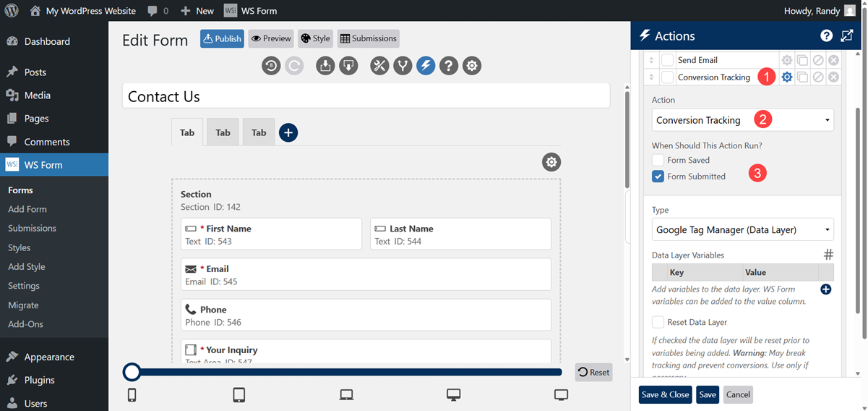868x411 pixels.
Task: Click the Save & Close button
Action: pos(665,394)
